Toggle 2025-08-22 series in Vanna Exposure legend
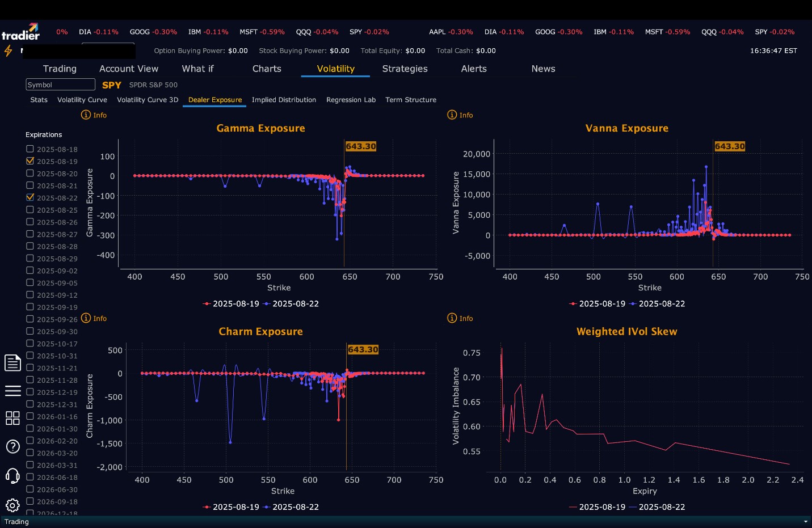The height and width of the screenshot is (528, 812). (x=657, y=304)
